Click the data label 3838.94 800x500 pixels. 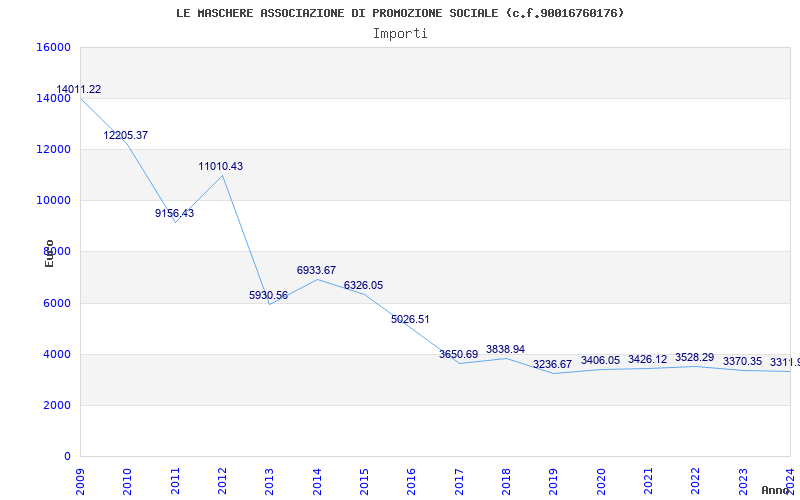(x=505, y=349)
